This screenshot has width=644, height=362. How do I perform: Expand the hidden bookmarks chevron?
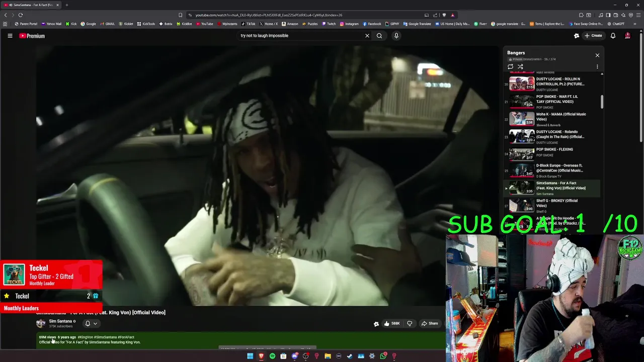[x=635, y=24]
